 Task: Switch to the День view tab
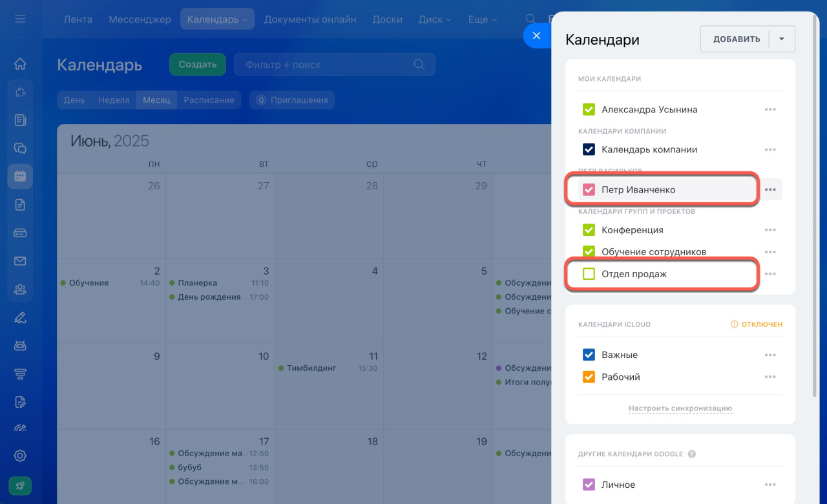74,100
